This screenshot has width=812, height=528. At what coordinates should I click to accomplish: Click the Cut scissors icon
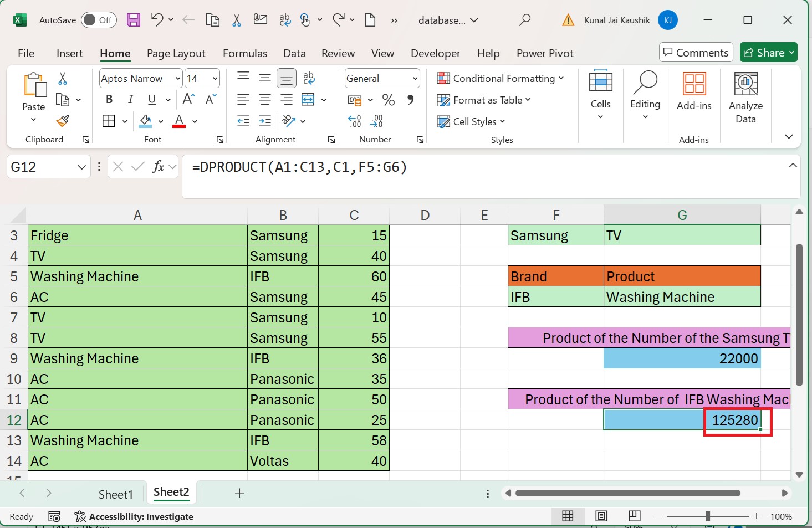point(236,20)
